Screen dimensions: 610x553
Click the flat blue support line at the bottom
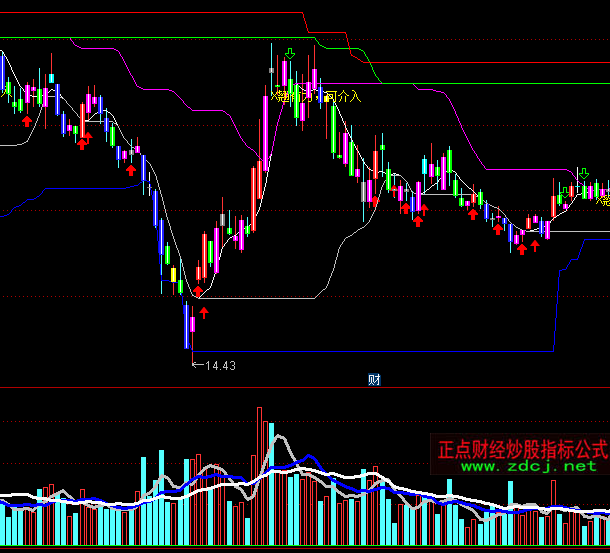click(400, 351)
